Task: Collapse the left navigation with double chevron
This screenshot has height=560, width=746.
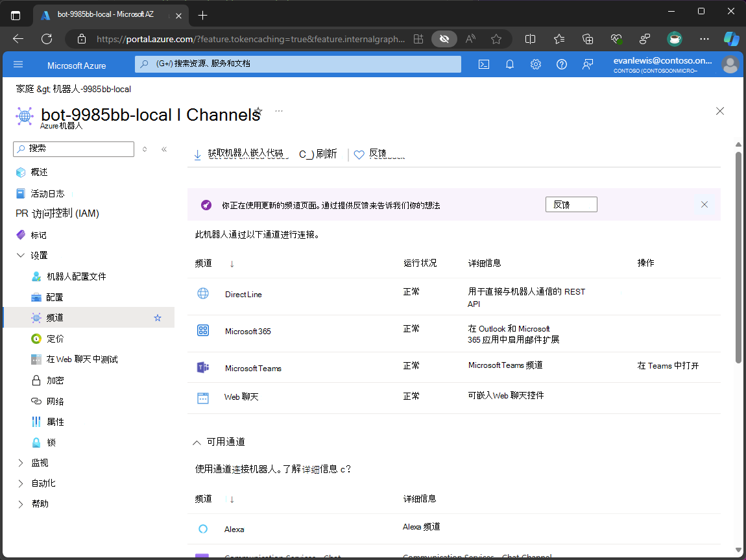Action: click(x=164, y=149)
